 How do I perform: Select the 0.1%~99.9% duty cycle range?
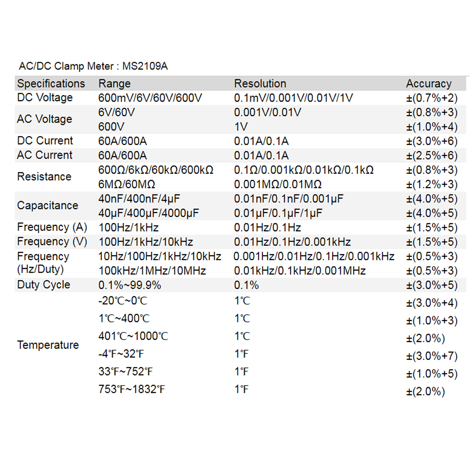click(129, 285)
